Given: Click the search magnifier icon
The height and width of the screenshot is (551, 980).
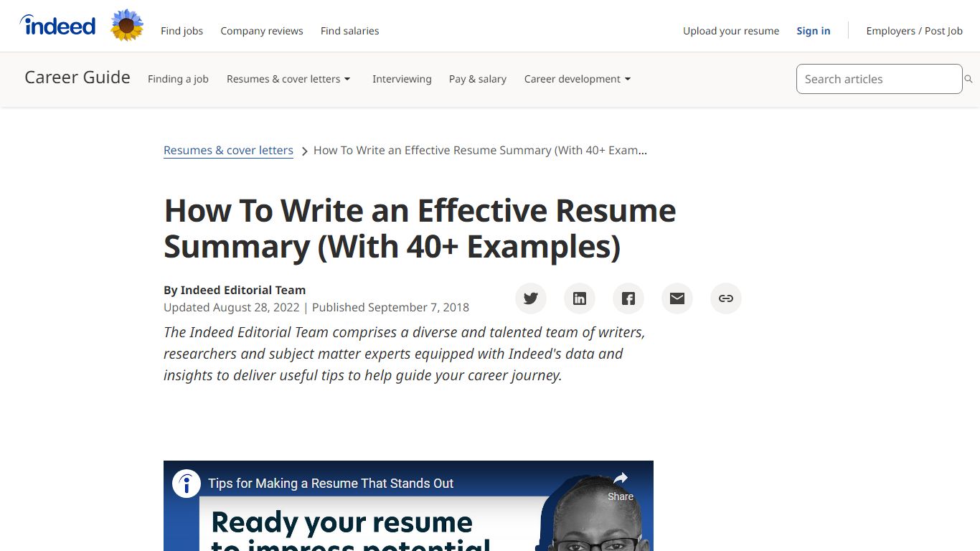Looking at the screenshot, I should click(x=969, y=79).
